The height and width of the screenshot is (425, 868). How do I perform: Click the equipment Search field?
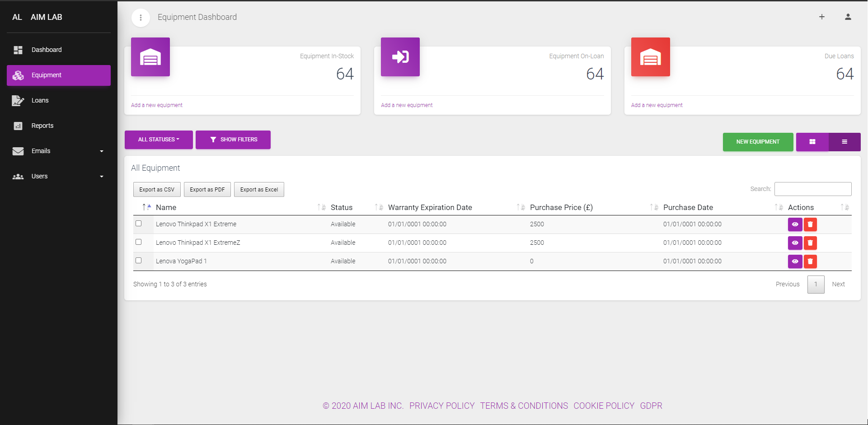point(813,189)
